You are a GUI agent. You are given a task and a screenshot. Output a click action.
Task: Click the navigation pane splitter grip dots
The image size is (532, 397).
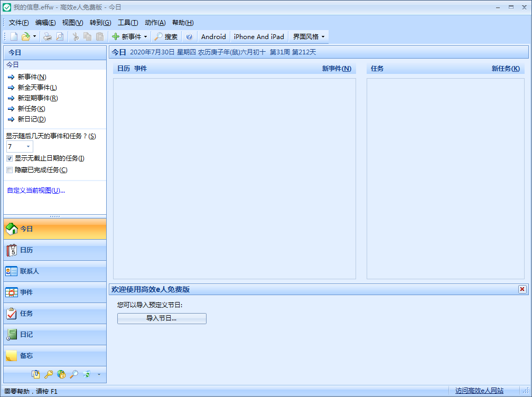click(x=55, y=216)
